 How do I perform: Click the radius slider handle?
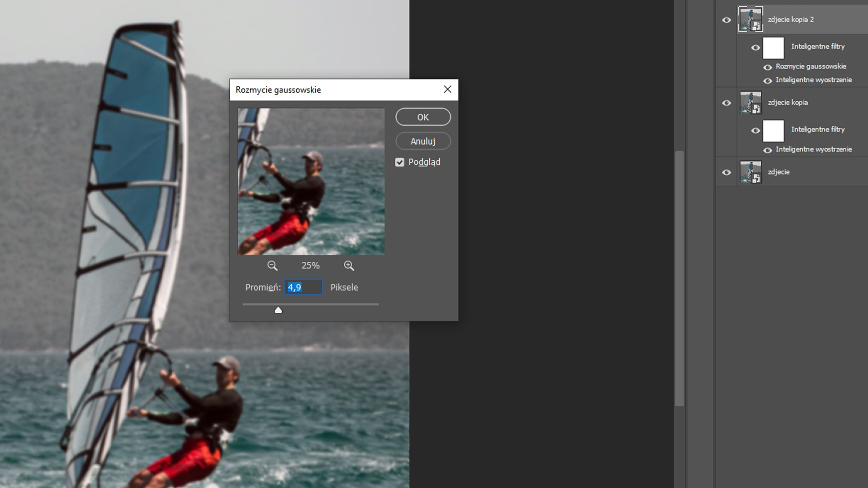[278, 310]
